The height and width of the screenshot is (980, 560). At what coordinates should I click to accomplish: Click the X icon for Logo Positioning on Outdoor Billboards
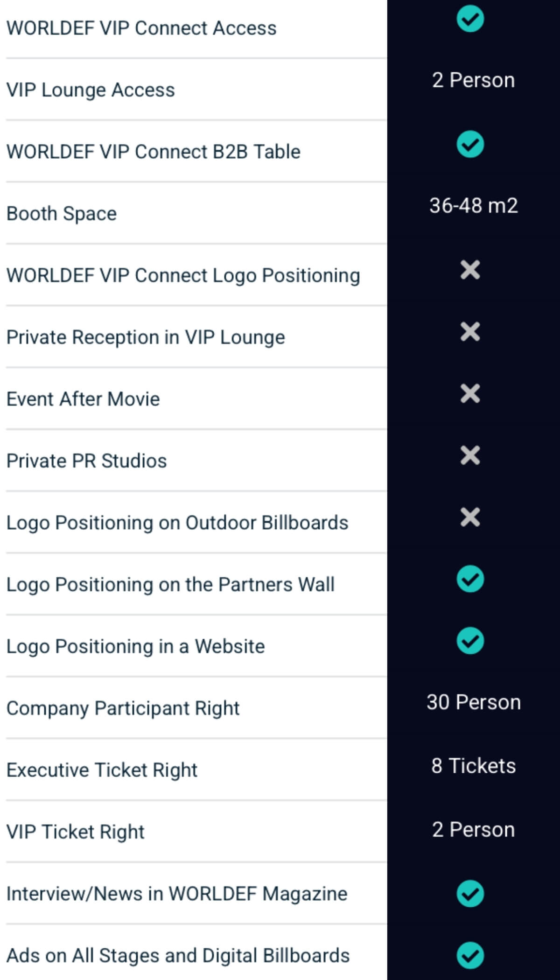tap(470, 517)
